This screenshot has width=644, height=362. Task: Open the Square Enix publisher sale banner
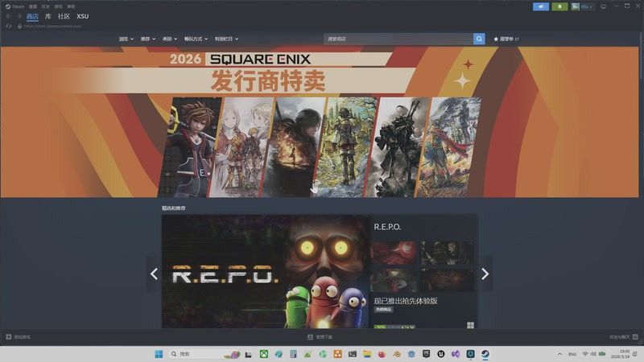click(x=321, y=122)
